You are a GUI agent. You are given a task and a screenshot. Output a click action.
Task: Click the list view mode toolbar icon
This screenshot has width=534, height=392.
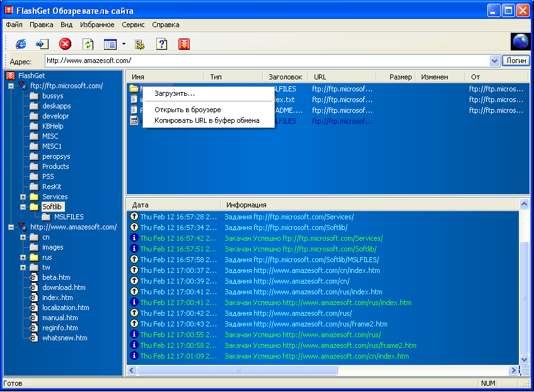click(x=110, y=43)
